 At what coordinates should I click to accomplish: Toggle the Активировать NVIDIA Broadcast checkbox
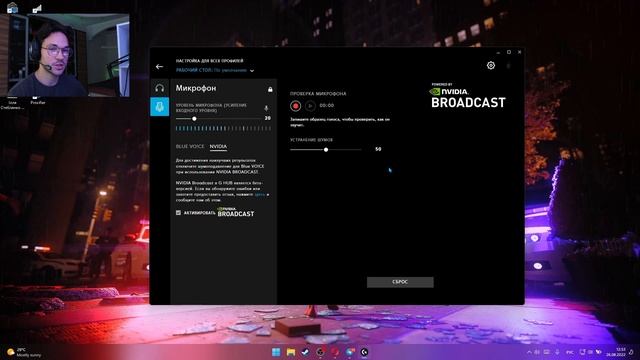178,213
